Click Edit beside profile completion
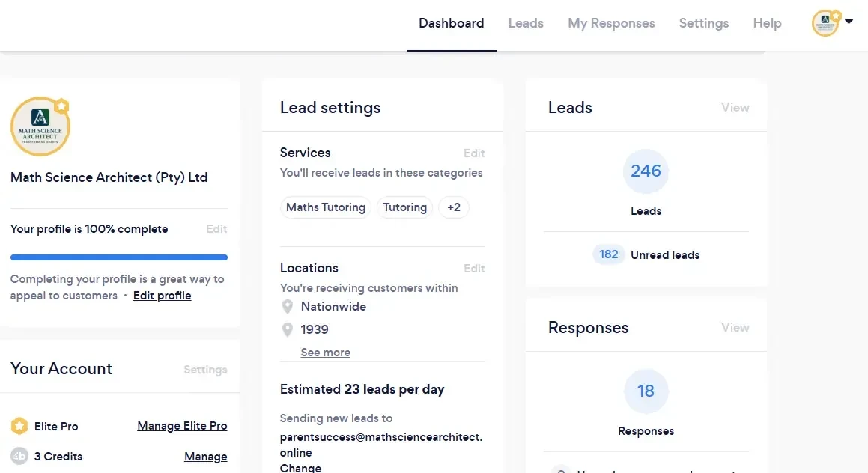The image size is (868, 473). click(x=216, y=229)
